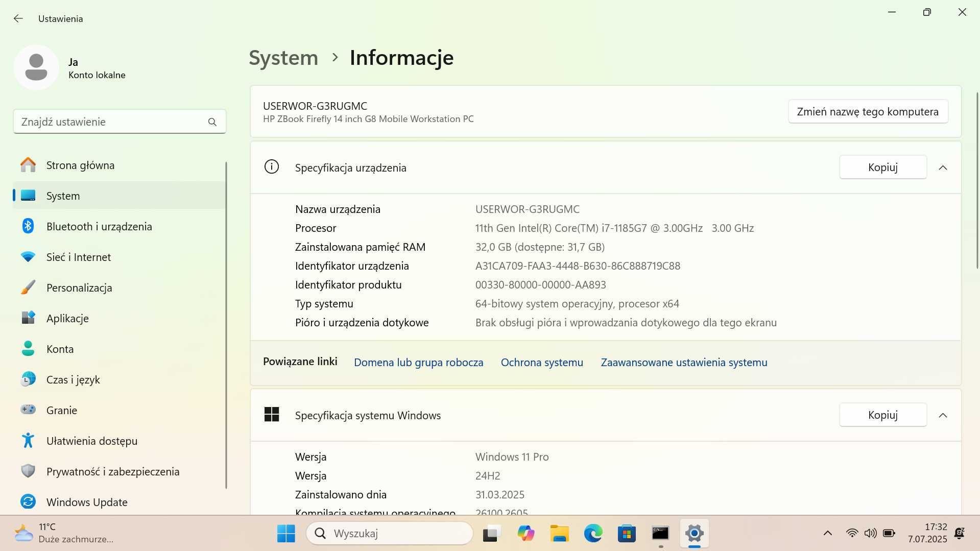Click the device identifier value A31CA709

[578, 266]
